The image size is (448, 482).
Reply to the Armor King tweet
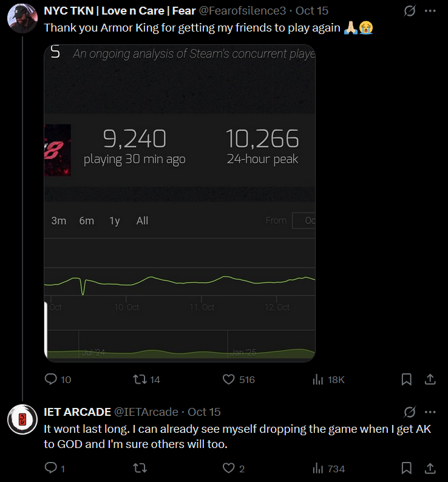click(58, 379)
